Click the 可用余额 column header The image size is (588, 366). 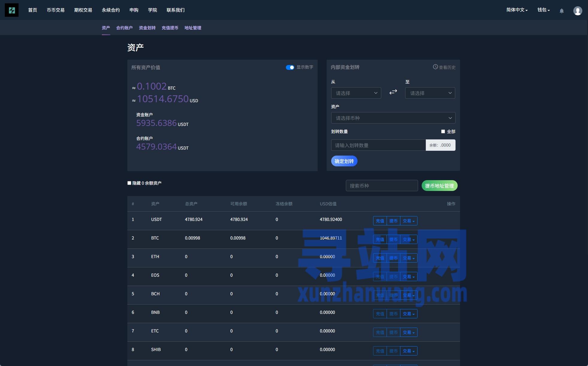(239, 204)
